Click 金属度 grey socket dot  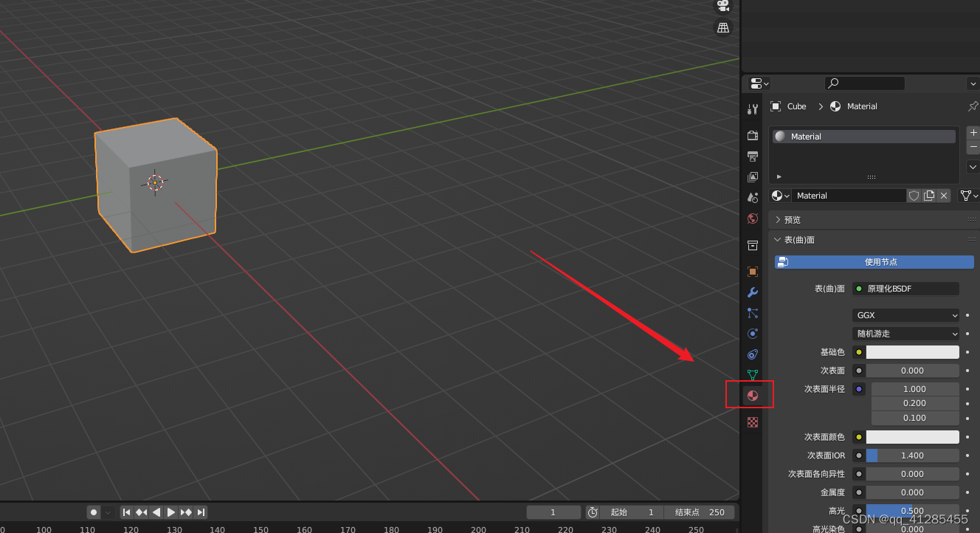(x=859, y=492)
